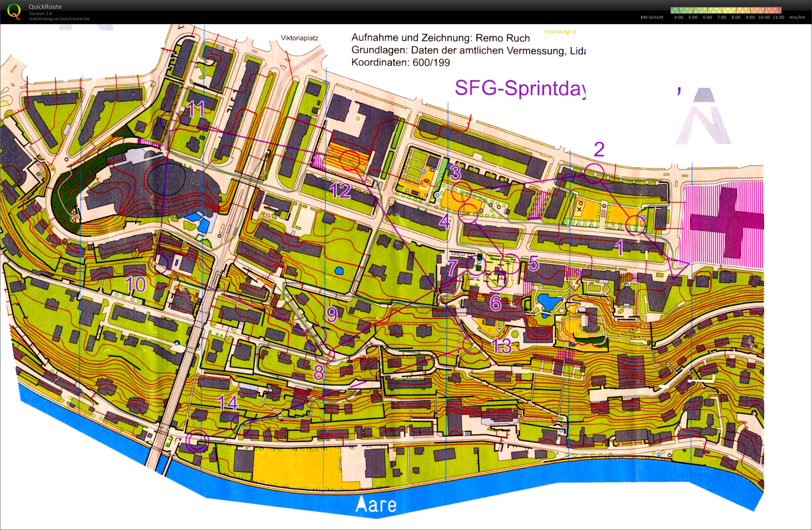Select control circle number 3
The image size is (812, 530).
pos(461,191)
